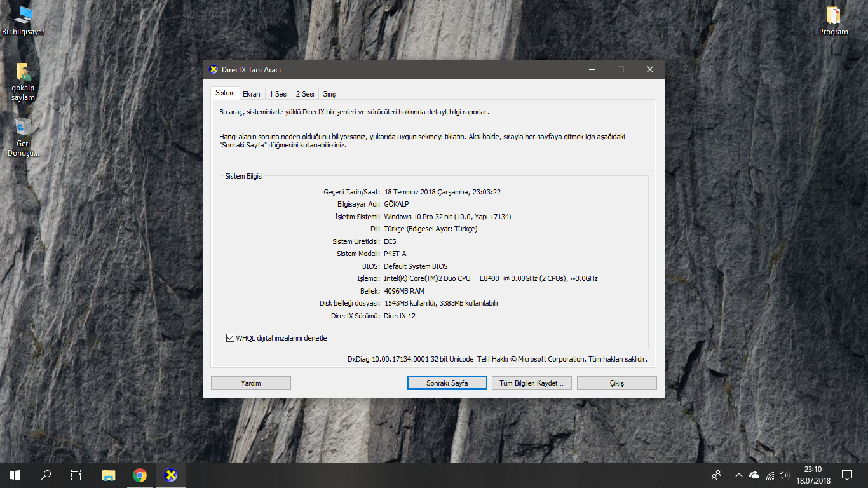Click the manufacturer value 'ECS'
Screen dimensions: 868x488
pyautogui.click(x=390, y=241)
